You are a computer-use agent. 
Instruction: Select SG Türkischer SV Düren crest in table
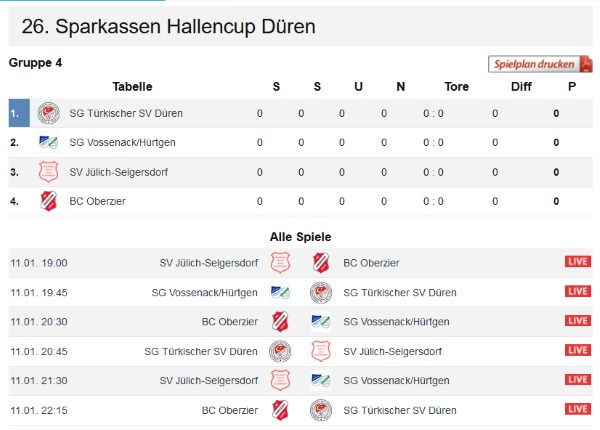click(x=49, y=113)
